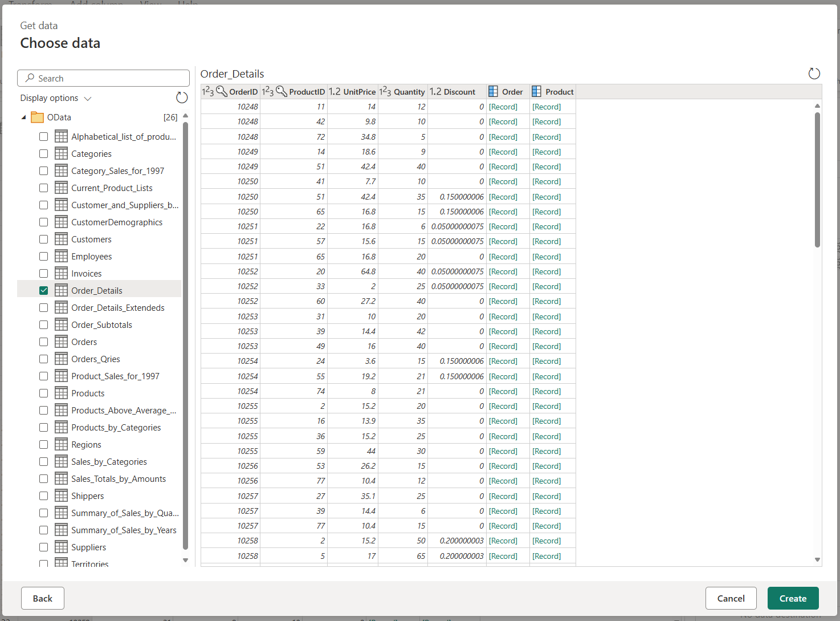Click Discount decimal type icon
This screenshot has width=840, height=621.
pyautogui.click(x=435, y=91)
